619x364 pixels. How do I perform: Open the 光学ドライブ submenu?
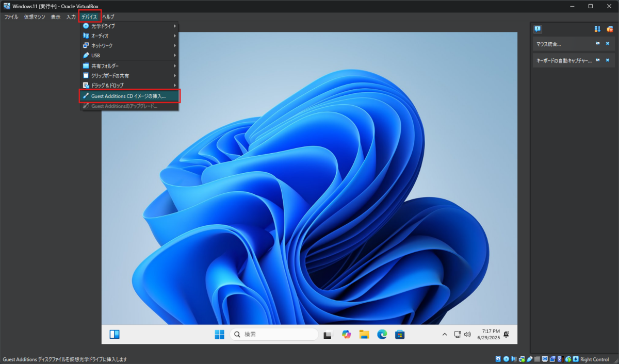point(129,26)
